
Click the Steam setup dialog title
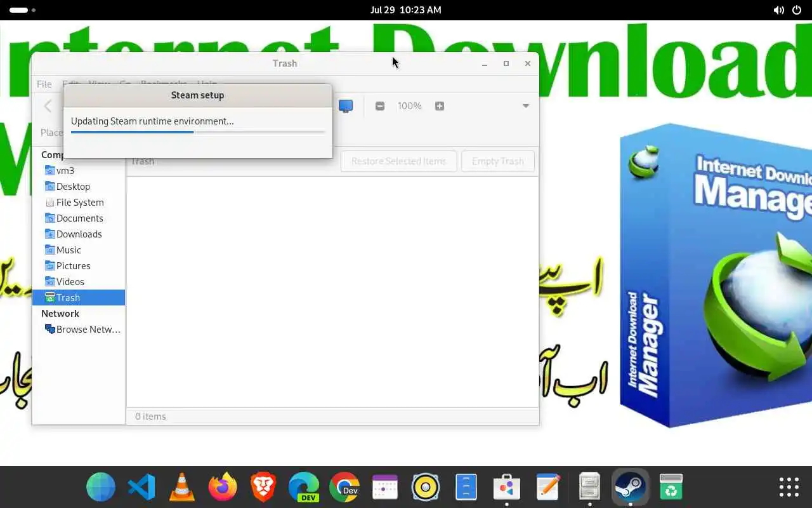[197, 95]
